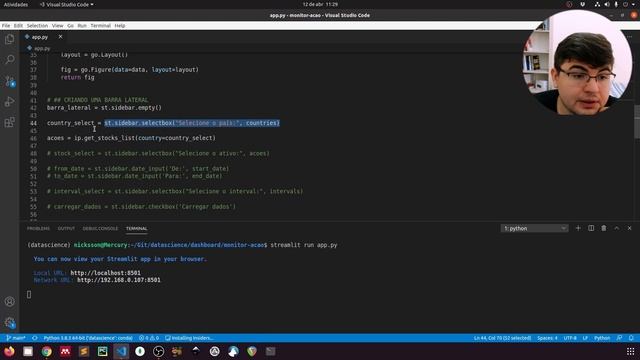Open OBS Studio from the dock

point(158,351)
